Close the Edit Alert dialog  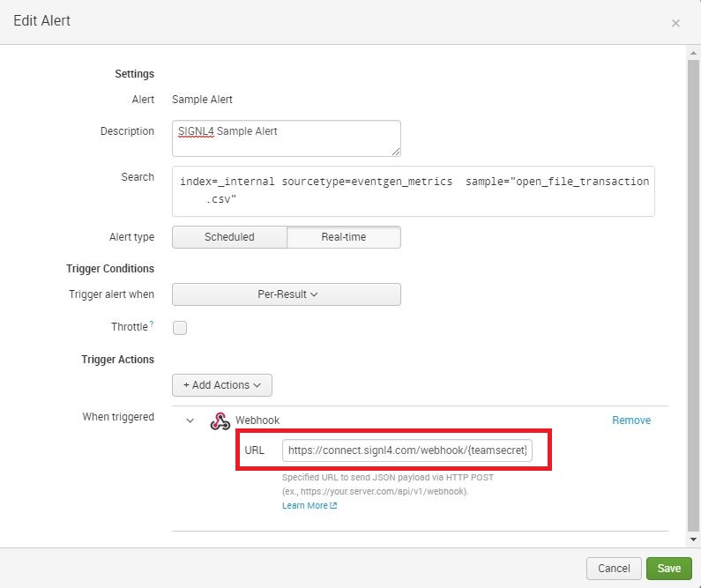coord(675,23)
